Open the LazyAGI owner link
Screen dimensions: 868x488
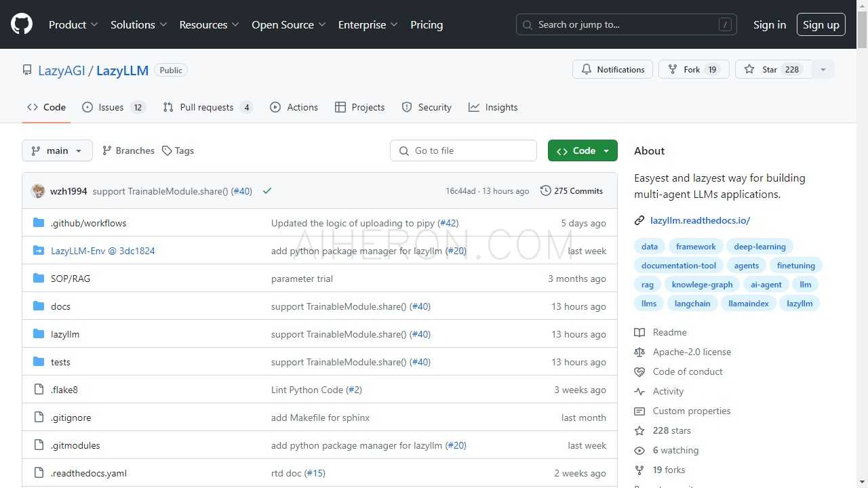point(62,70)
